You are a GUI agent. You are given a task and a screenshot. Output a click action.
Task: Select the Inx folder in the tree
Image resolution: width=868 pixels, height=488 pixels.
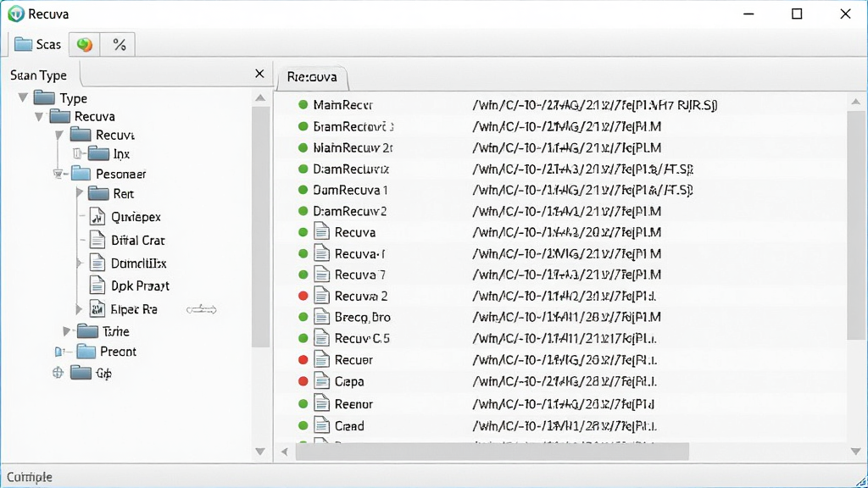(x=108, y=154)
